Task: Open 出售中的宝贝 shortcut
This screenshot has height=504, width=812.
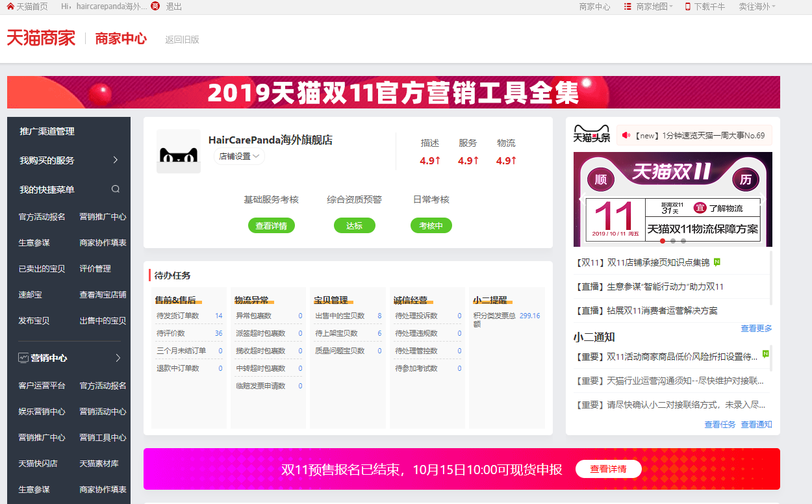Action: coord(103,320)
